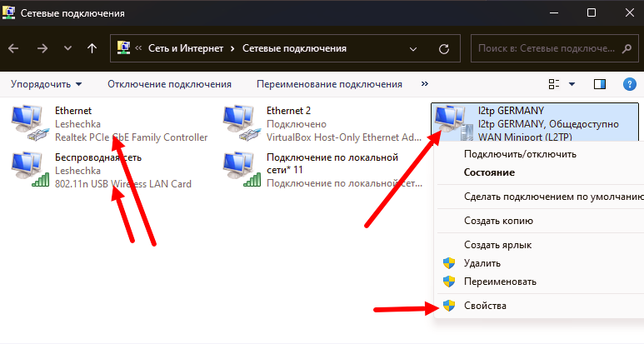Screen dimensions: 644x344
Task: Click the Ethernet adapter icon
Action: pyautogui.click(x=30, y=122)
